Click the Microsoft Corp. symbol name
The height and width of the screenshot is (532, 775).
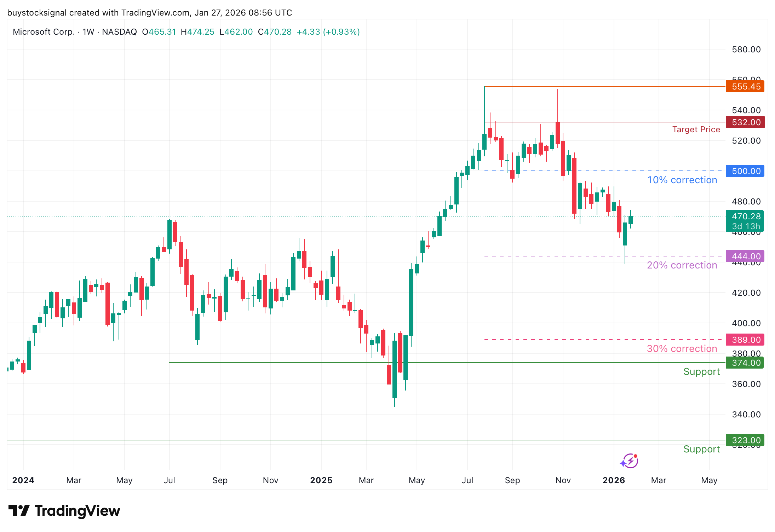tap(44, 31)
